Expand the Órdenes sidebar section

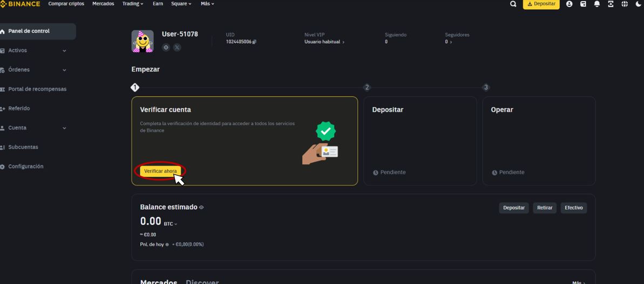click(x=64, y=70)
